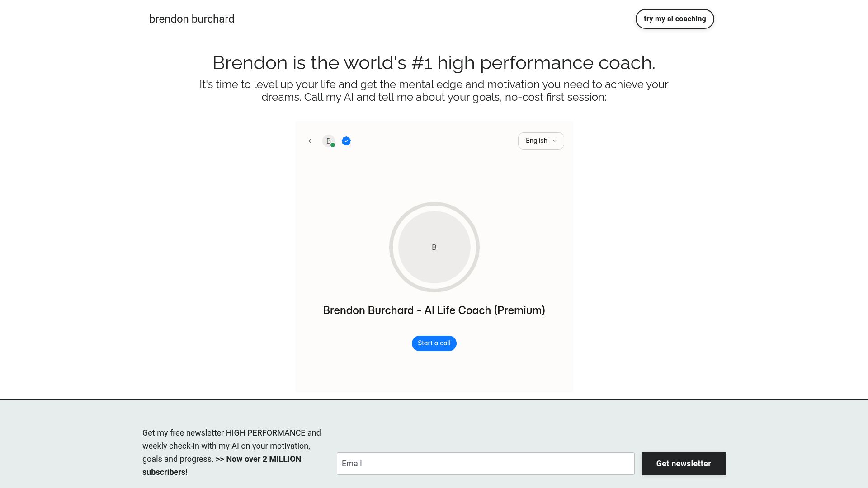Open the English language dropdown

pos(541,141)
